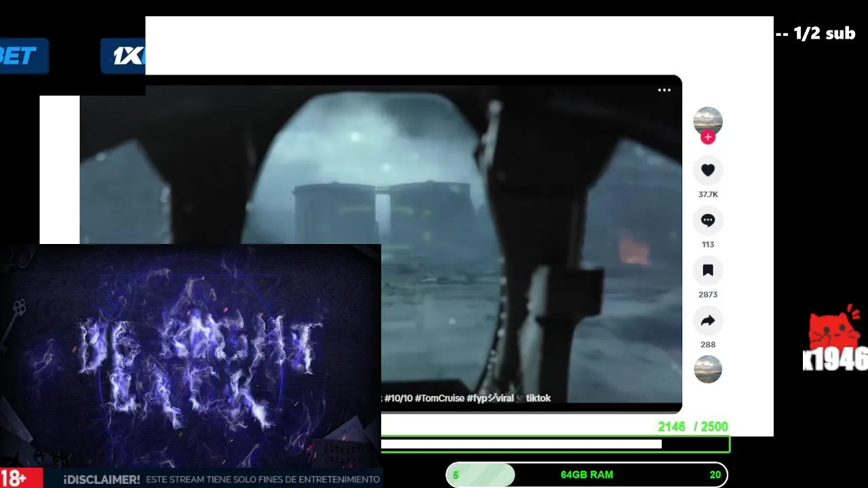This screenshot has height=488, width=868.
Task: Click the ¡DISCLAIMER! label text
Action: click(102, 479)
